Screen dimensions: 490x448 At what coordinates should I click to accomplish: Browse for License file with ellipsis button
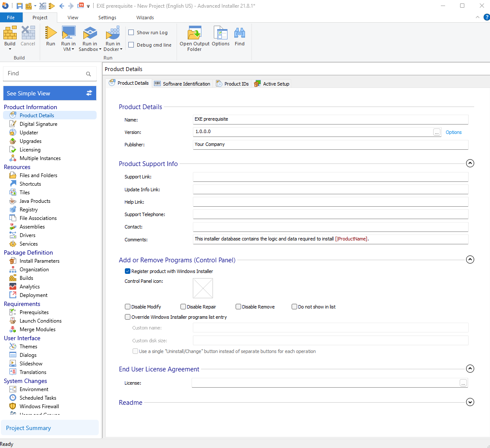click(463, 383)
